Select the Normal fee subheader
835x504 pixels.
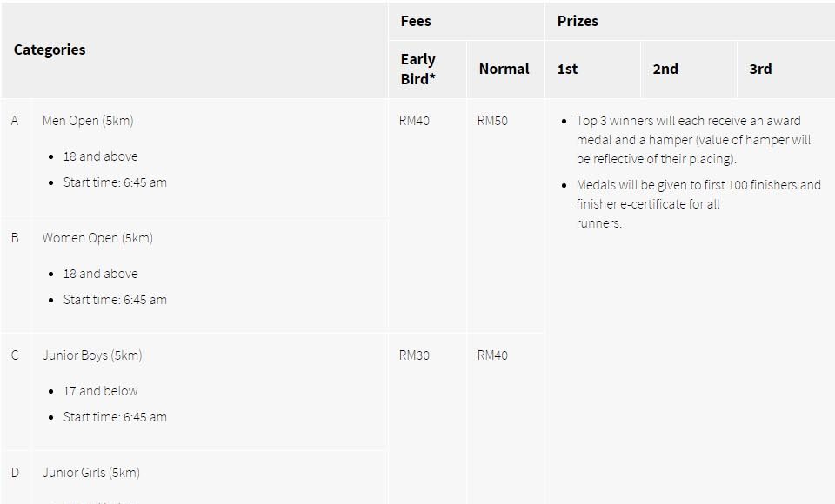pos(504,69)
